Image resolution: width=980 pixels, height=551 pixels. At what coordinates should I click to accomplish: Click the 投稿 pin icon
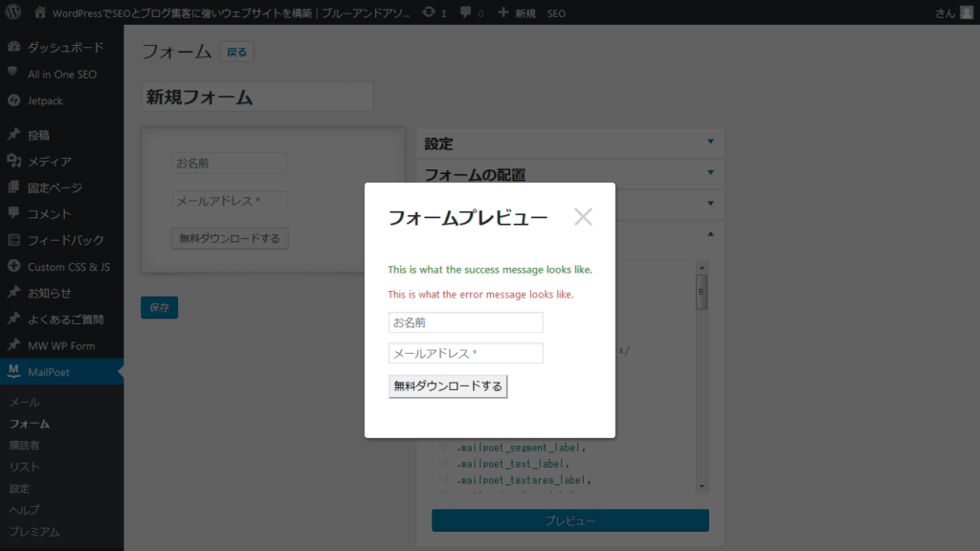tap(13, 134)
